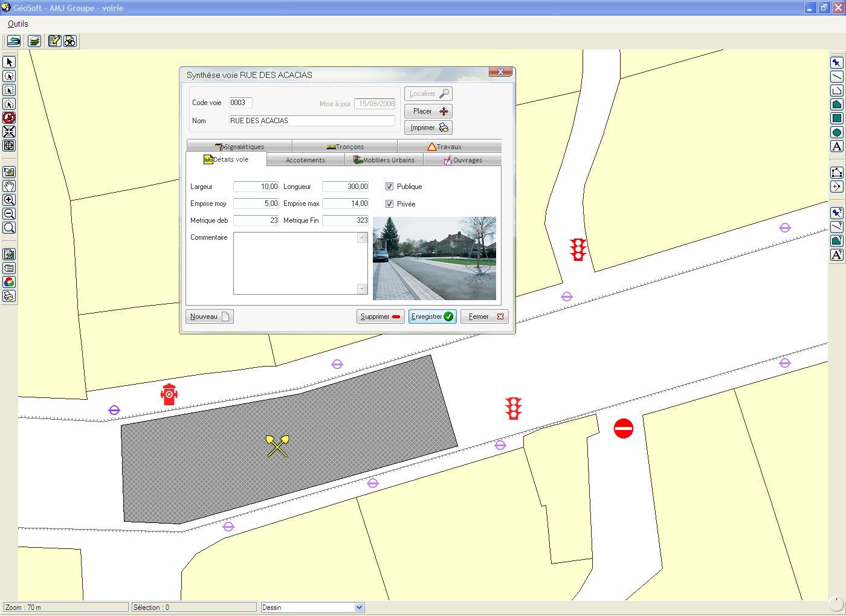This screenshot has width=846, height=616.
Task: Switch to the Travaux tab
Action: pyautogui.click(x=450, y=147)
